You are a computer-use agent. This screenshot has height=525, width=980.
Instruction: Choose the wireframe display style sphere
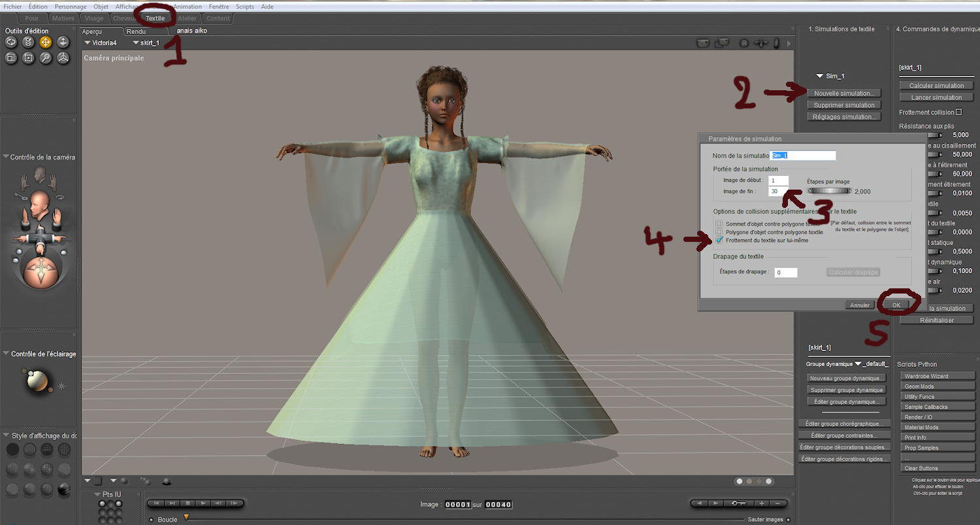(x=46, y=449)
